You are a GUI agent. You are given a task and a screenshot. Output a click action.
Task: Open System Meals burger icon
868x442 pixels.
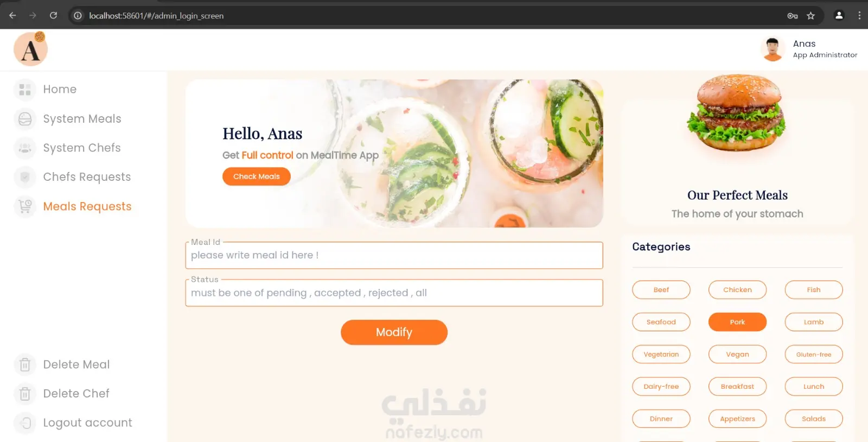[25, 119]
